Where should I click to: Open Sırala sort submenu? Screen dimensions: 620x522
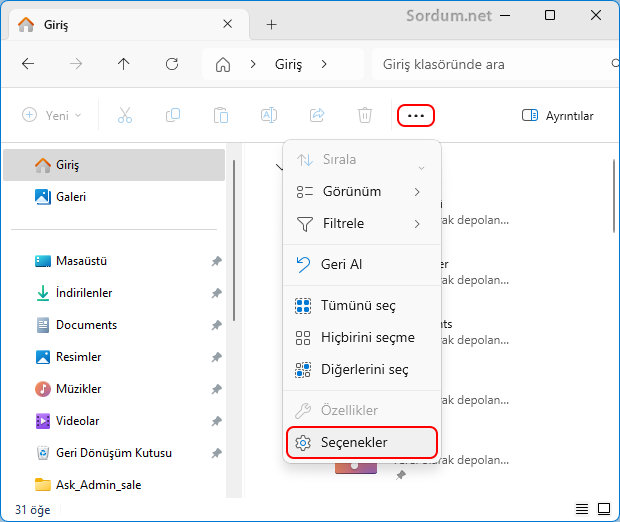362,160
